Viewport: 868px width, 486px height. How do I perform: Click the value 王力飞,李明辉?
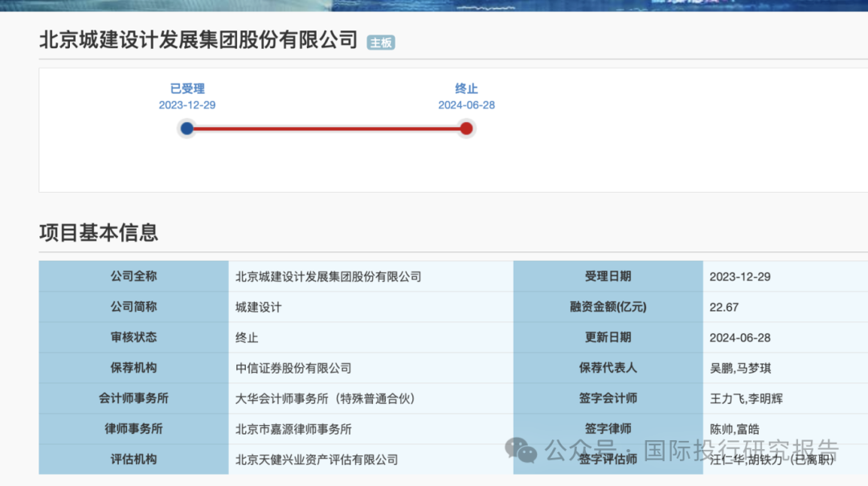746,398
